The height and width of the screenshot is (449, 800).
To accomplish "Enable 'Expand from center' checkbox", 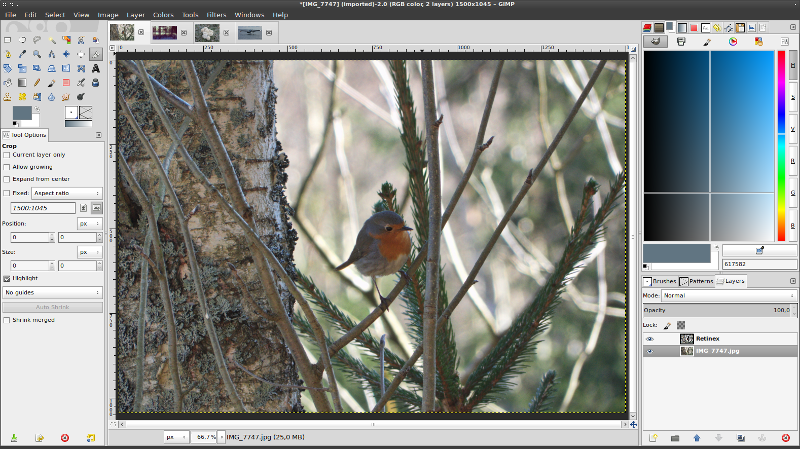I will pos(7,179).
